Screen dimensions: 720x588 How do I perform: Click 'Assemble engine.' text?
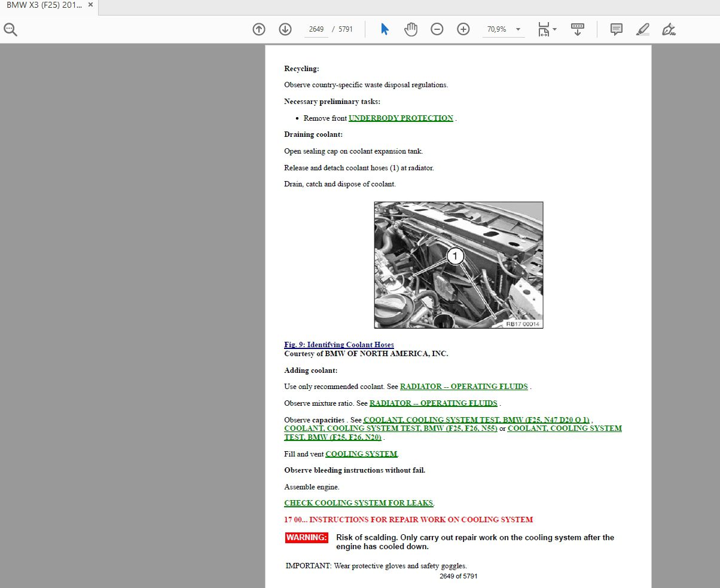312,487
